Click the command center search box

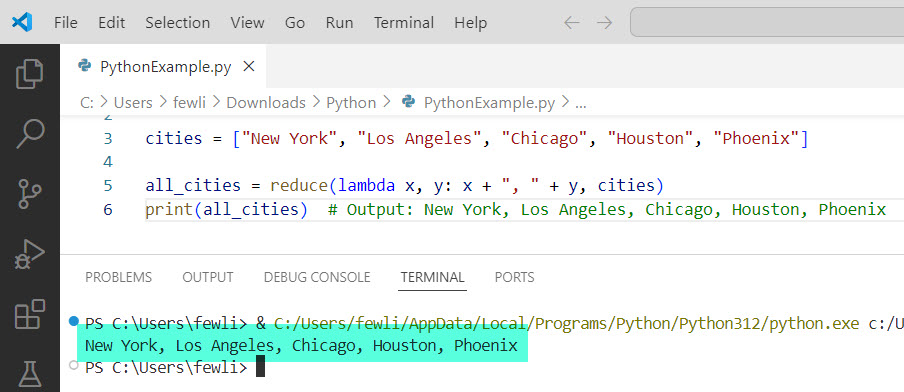[767, 22]
